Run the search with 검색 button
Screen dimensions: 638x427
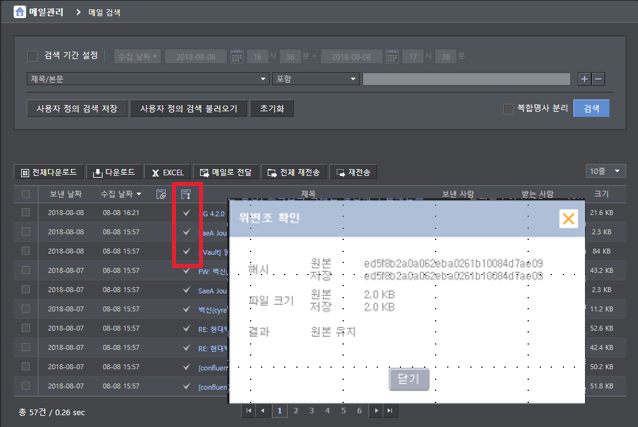pyautogui.click(x=591, y=108)
